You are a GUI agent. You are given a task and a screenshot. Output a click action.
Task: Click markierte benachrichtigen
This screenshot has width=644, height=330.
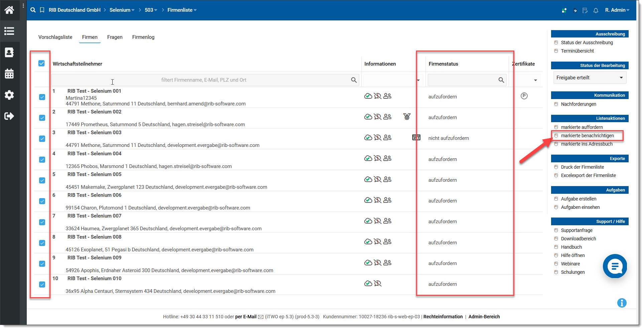coord(588,136)
